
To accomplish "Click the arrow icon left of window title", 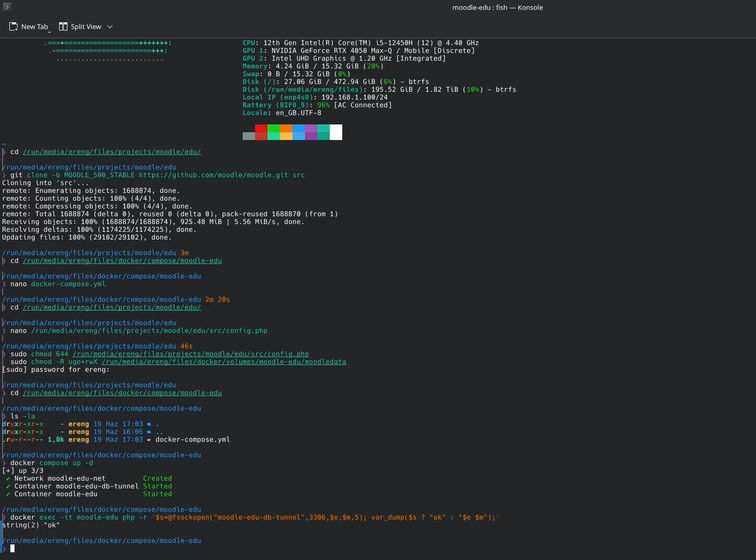I will point(7,7).
